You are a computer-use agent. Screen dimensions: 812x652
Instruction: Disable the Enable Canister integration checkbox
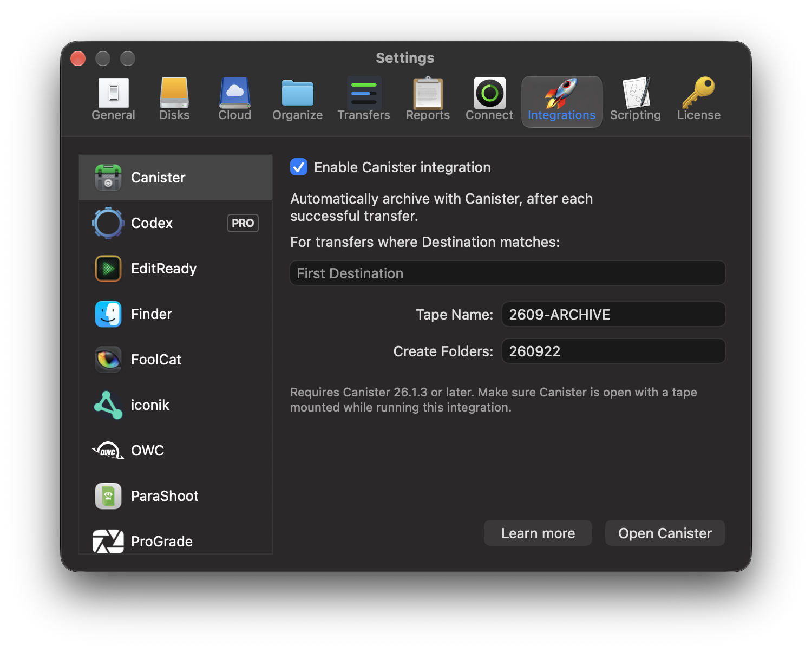pyautogui.click(x=299, y=167)
